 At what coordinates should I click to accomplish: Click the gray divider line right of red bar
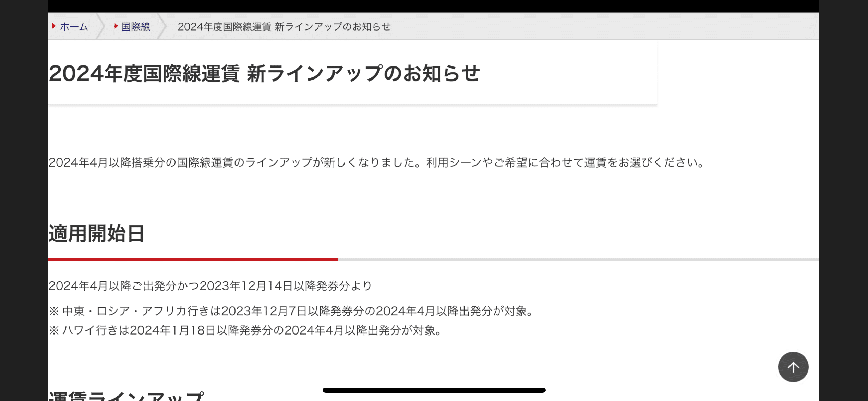click(578, 259)
